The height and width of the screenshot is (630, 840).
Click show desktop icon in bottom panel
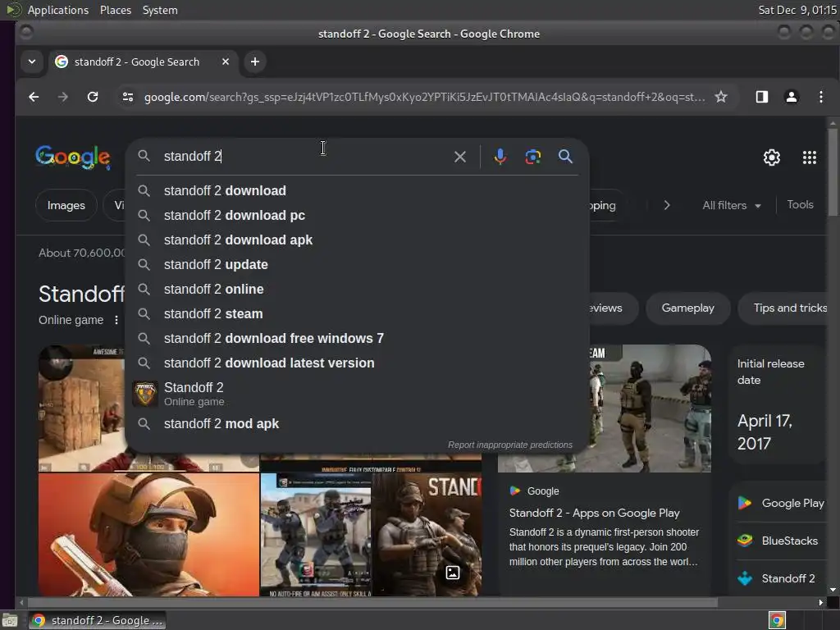click(x=10, y=620)
